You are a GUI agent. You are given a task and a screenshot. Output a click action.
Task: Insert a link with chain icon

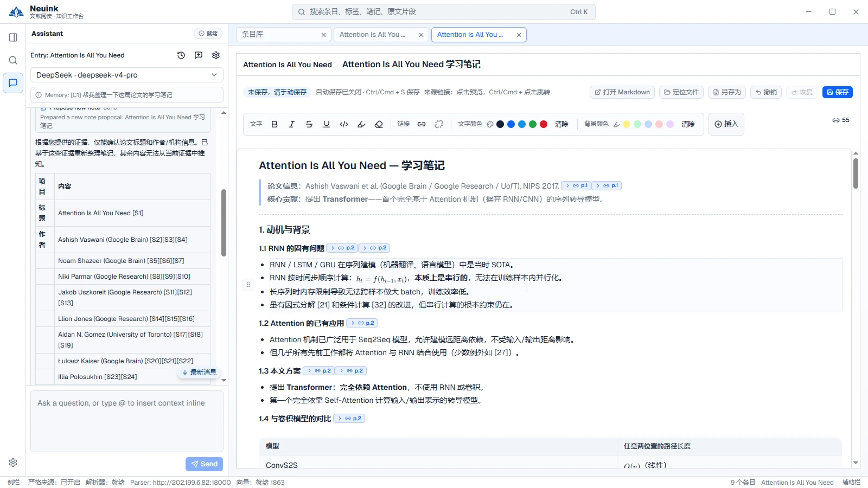[x=422, y=124]
